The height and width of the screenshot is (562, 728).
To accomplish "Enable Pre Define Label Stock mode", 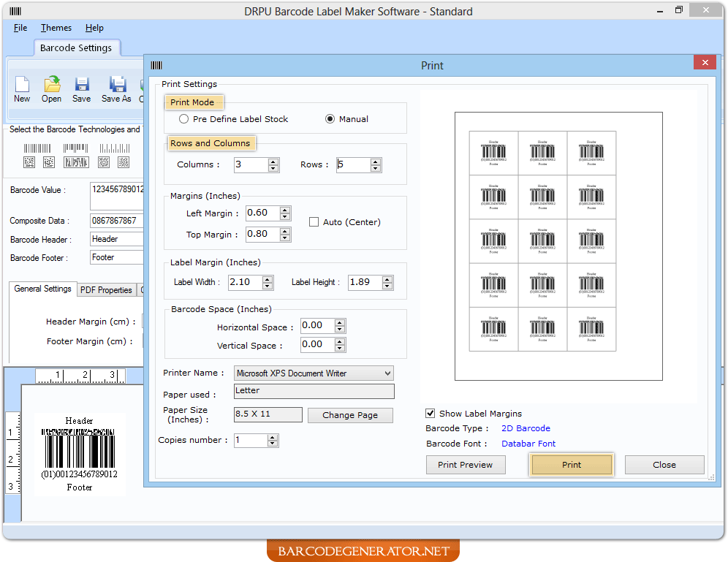I will pos(184,118).
